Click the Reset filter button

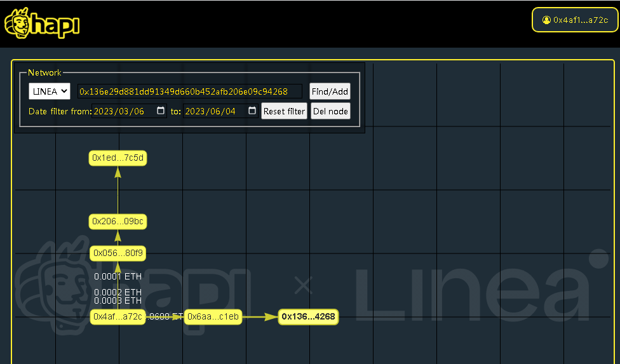coord(285,111)
